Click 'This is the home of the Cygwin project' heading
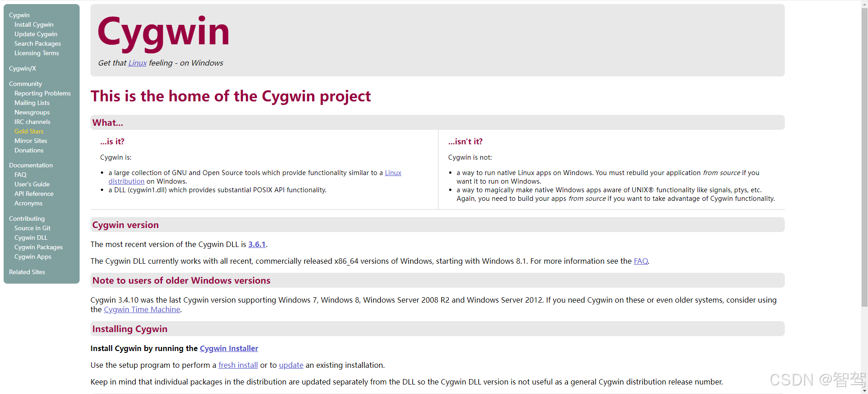Image resolution: width=868 pixels, height=394 pixels. [231, 96]
